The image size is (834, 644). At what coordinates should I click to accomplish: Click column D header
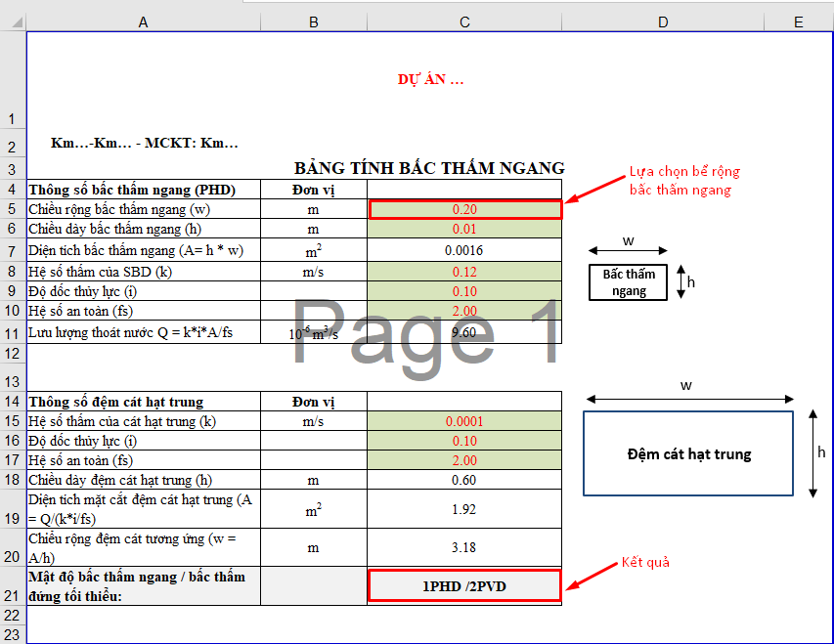click(x=663, y=22)
